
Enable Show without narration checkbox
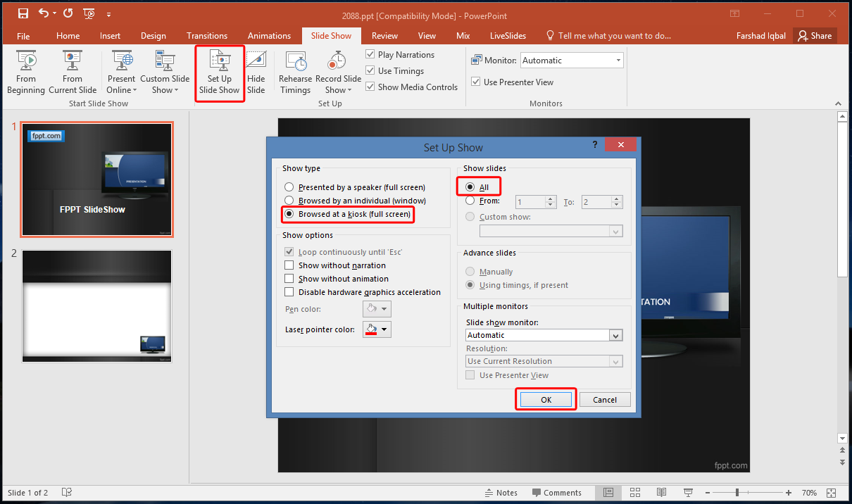click(289, 265)
